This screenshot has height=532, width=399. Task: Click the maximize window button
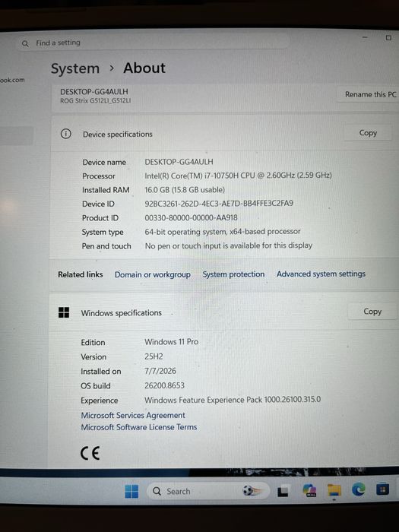[x=389, y=37]
